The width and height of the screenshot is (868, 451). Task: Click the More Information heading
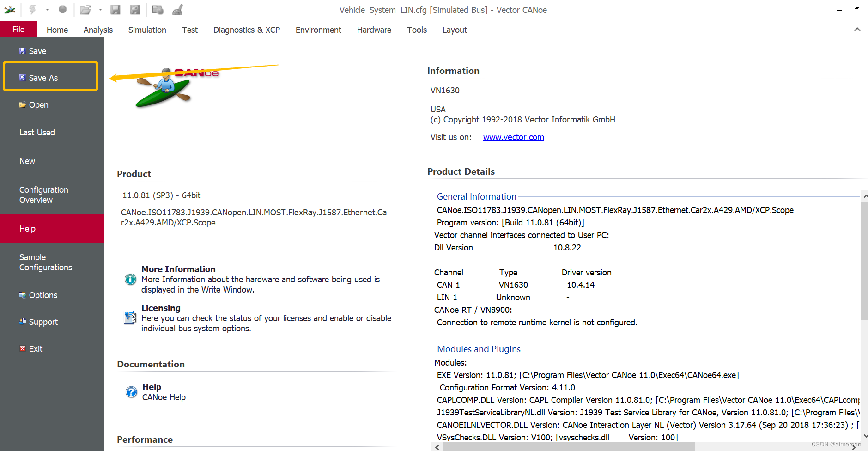click(178, 269)
